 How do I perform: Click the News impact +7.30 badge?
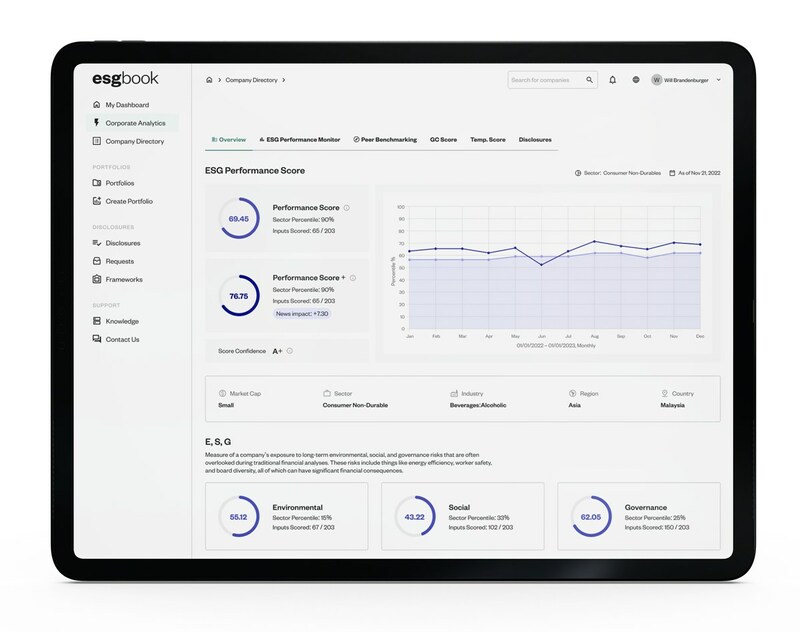coord(303,313)
